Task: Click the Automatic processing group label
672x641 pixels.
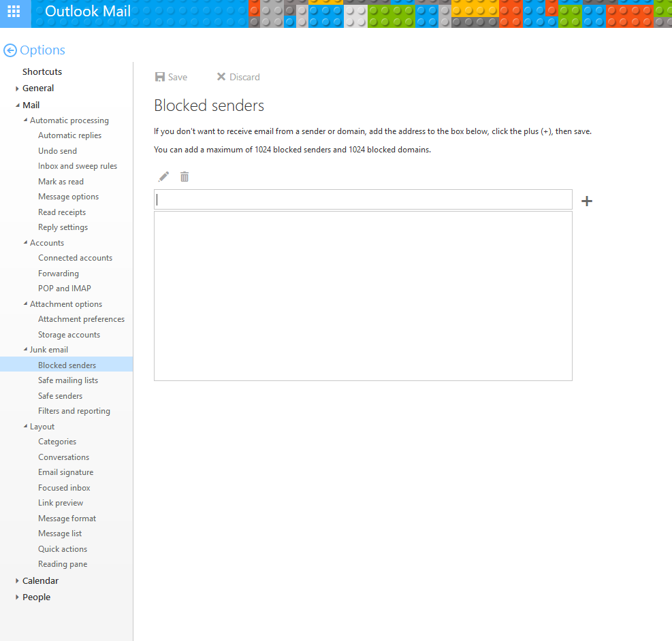Action: [69, 120]
